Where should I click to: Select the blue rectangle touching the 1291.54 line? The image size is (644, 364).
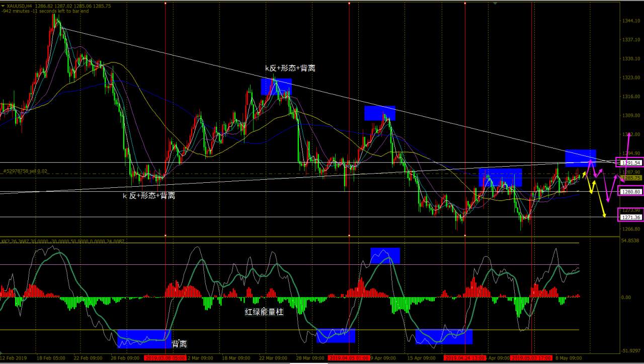coord(581,158)
